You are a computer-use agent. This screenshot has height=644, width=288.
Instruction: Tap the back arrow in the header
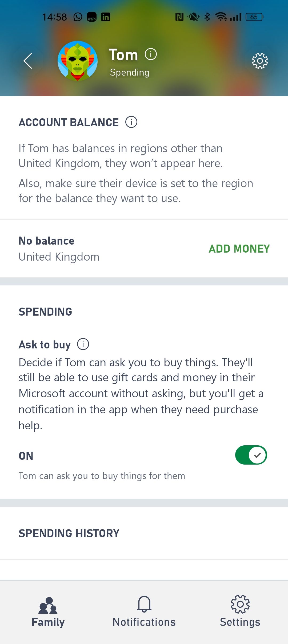28,61
